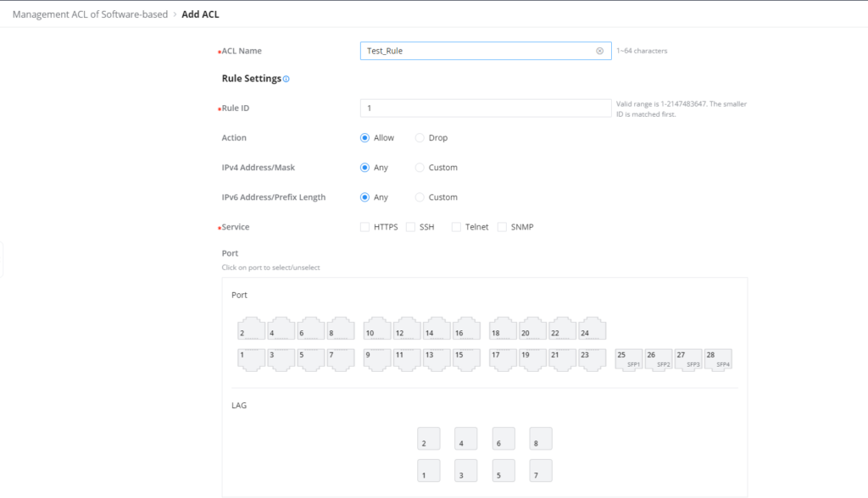Select port 27 SFP3 icon

688,360
